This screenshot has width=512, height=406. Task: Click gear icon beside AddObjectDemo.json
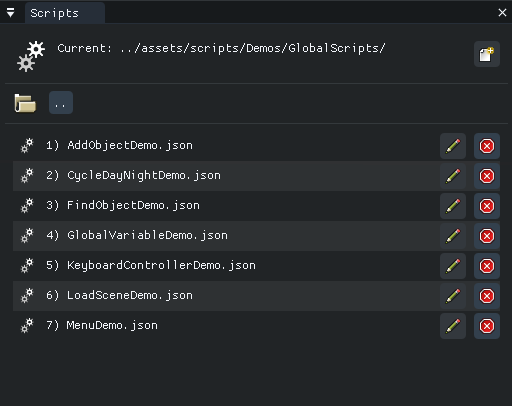(27, 146)
